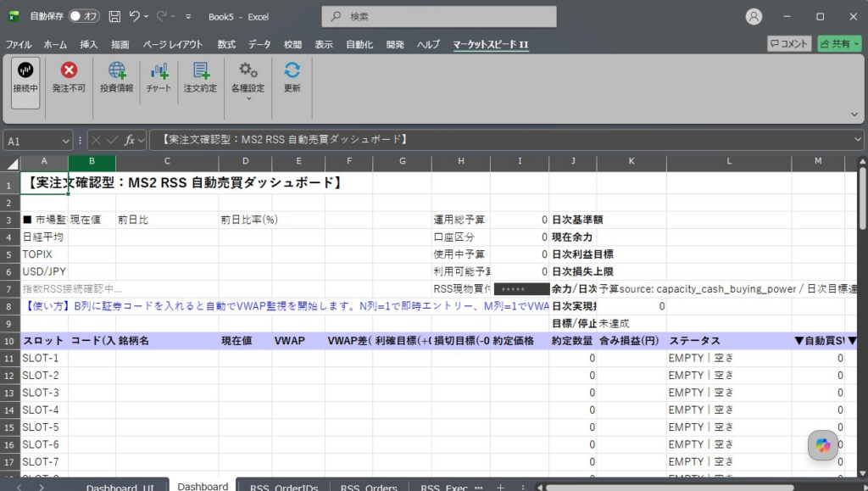Click the Excel app icon in title bar
868x491 pixels.
click(x=14, y=17)
